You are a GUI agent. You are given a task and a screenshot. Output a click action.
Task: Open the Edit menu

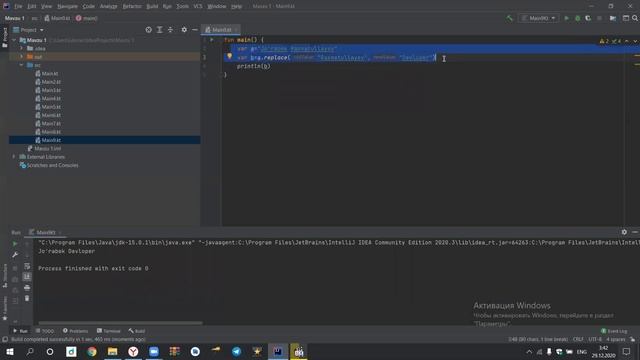[x=32, y=6]
